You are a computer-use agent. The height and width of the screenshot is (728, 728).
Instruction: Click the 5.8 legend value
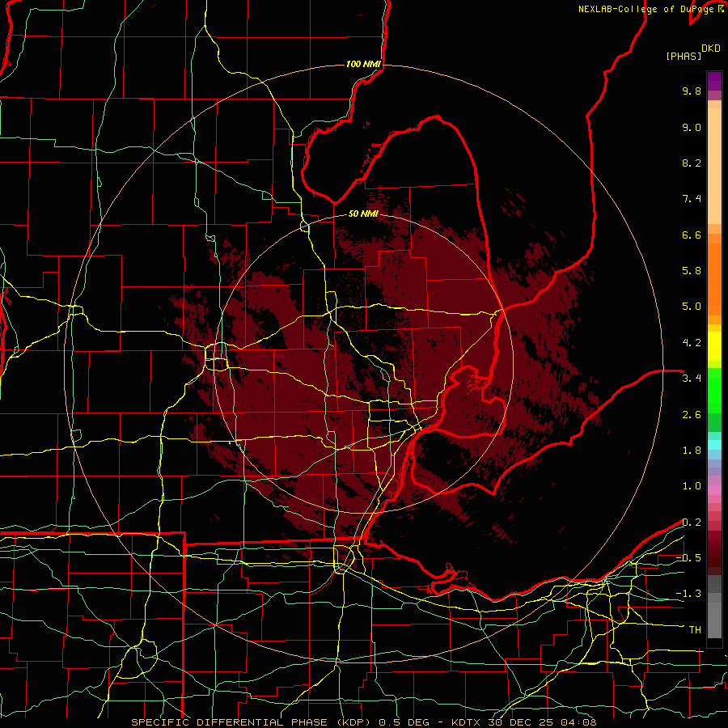[x=692, y=271]
